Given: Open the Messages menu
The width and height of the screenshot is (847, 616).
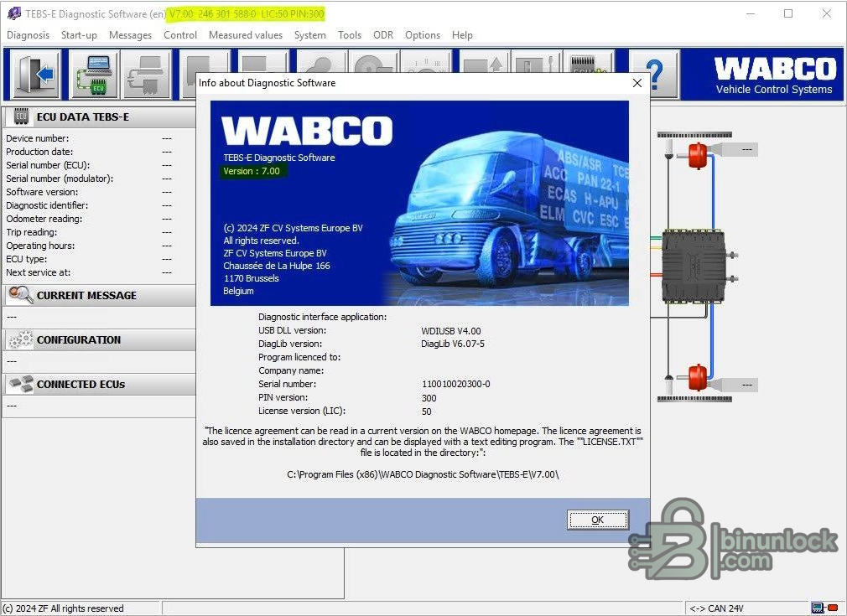Looking at the screenshot, I should (130, 35).
